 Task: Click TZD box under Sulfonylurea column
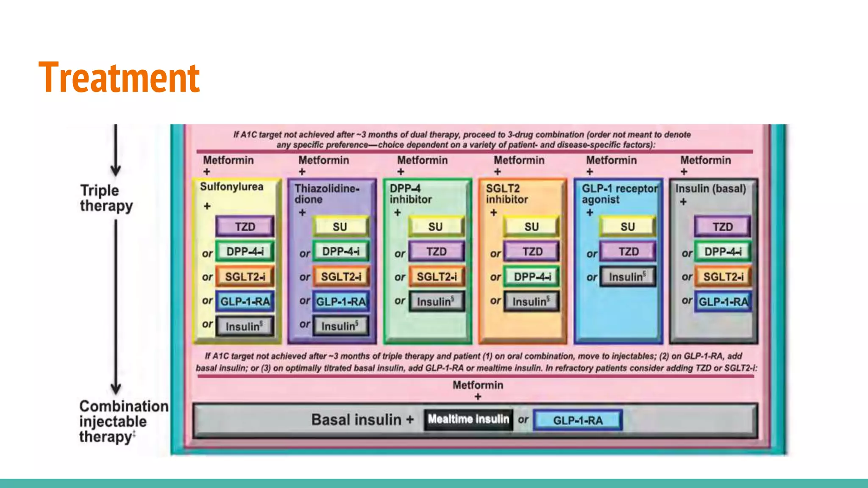245,227
